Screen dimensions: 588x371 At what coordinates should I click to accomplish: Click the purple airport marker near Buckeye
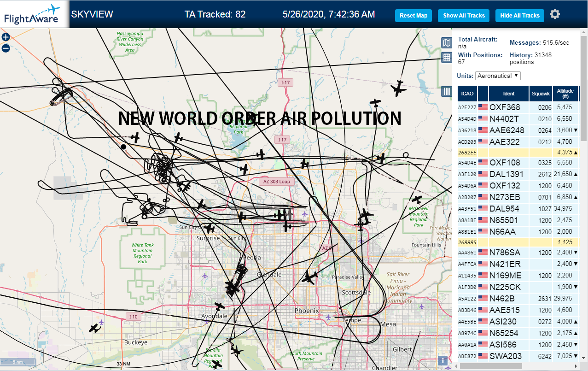101,322
